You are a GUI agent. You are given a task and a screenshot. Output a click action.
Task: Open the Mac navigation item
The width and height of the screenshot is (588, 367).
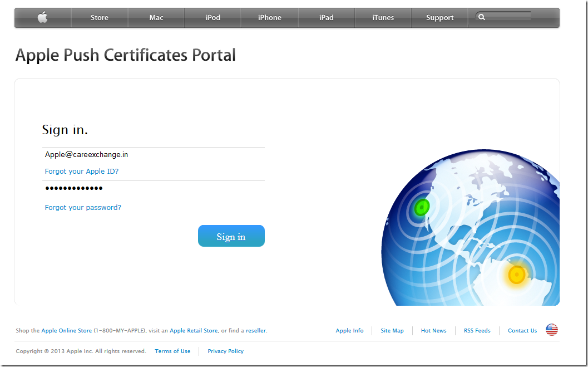point(156,18)
